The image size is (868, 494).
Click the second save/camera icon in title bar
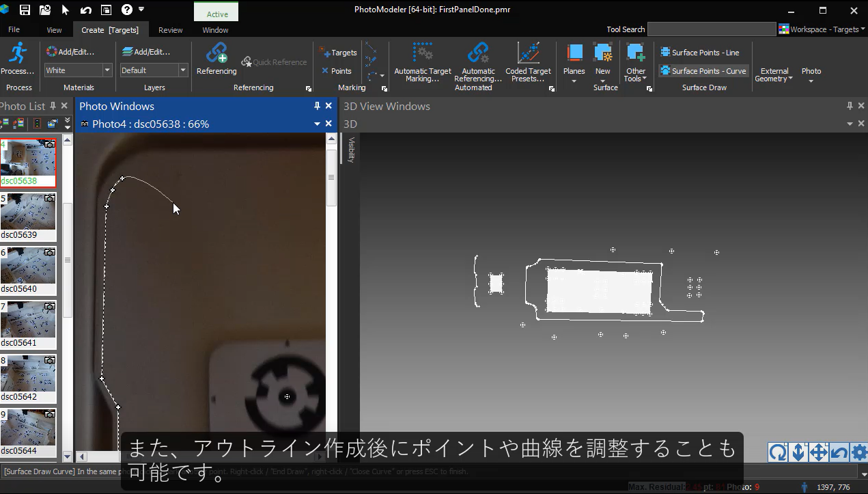[45, 10]
